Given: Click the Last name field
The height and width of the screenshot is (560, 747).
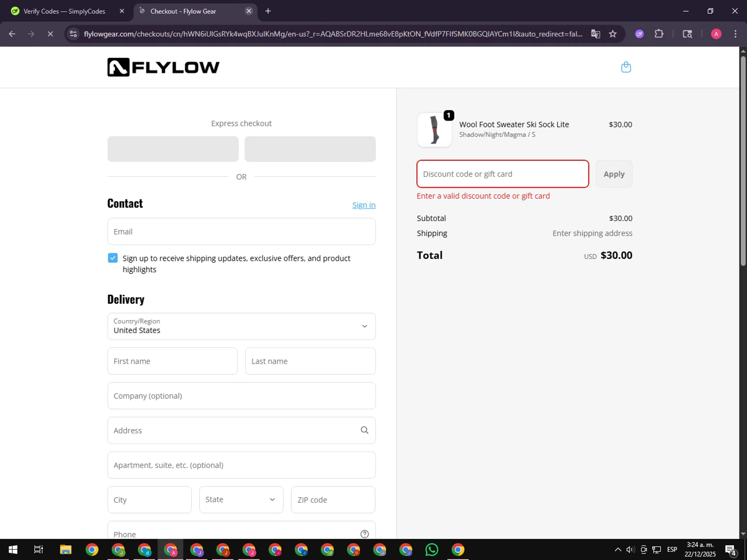Looking at the screenshot, I should 310,361.
